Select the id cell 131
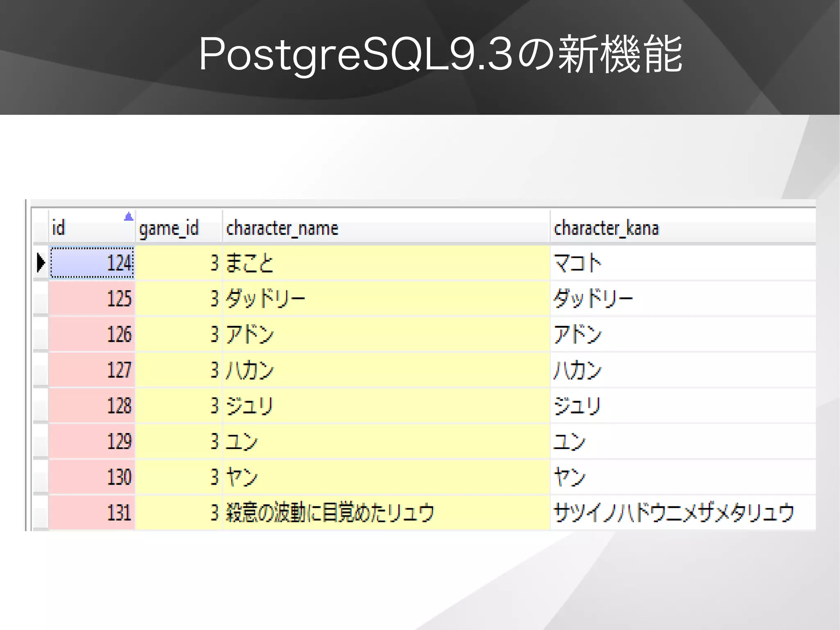 [x=92, y=513]
